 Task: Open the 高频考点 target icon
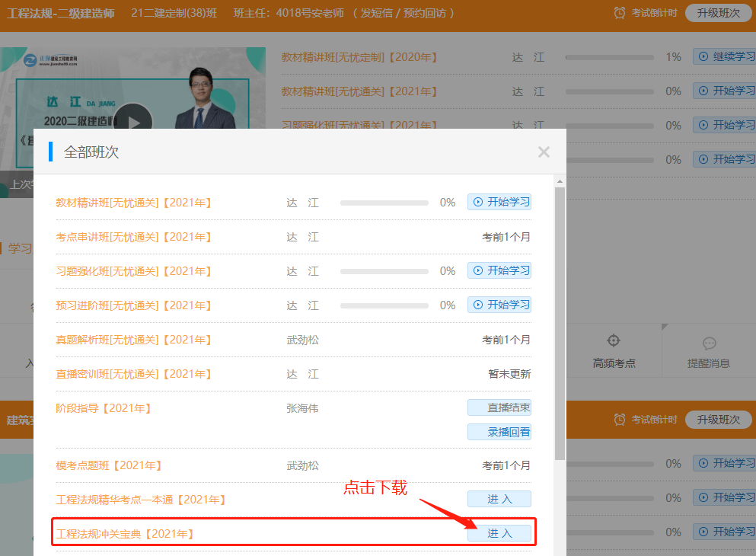point(614,341)
